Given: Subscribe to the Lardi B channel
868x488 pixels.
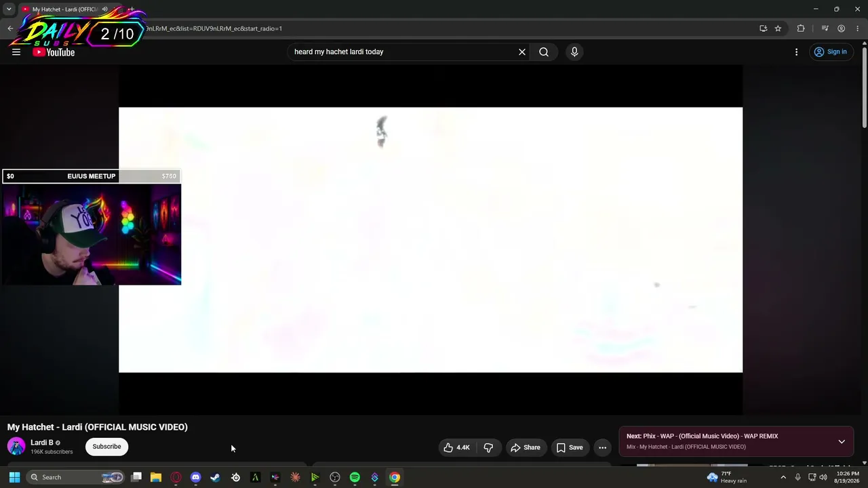Looking at the screenshot, I should coord(106,447).
